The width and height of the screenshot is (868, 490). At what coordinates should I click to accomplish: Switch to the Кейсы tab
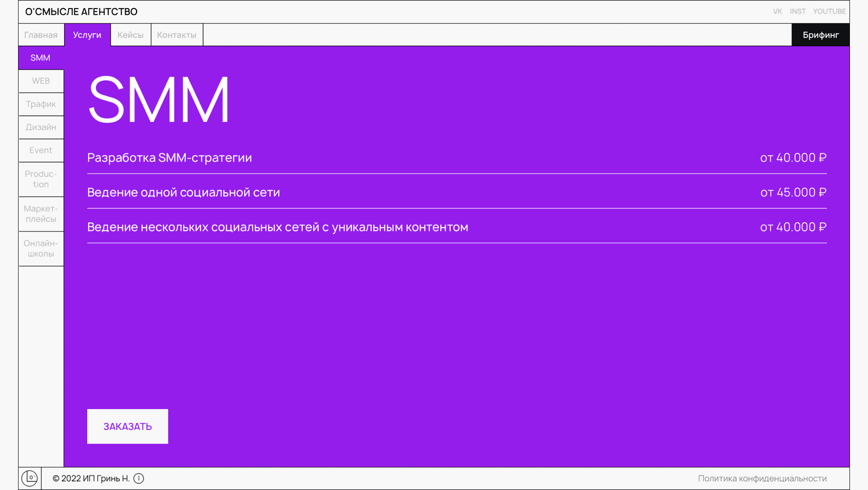(x=130, y=35)
